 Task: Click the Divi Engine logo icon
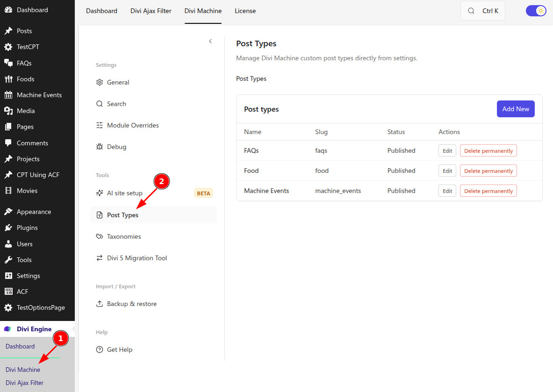[7, 329]
